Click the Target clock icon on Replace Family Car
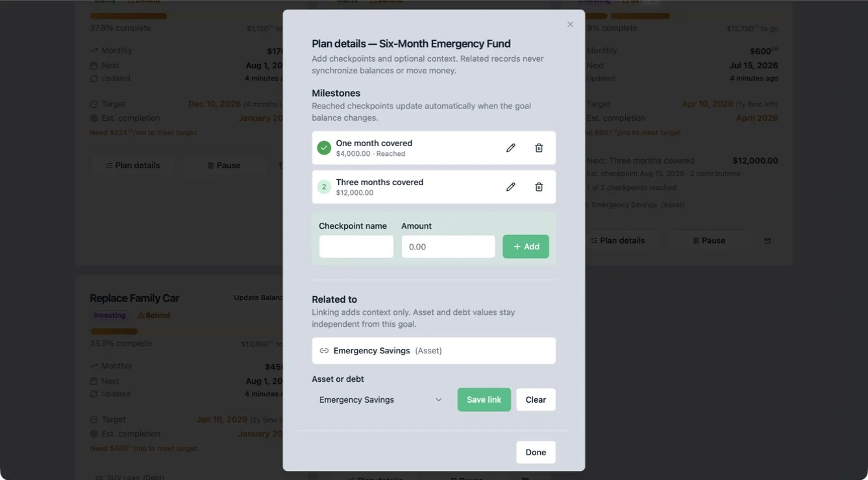 pos(94,420)
